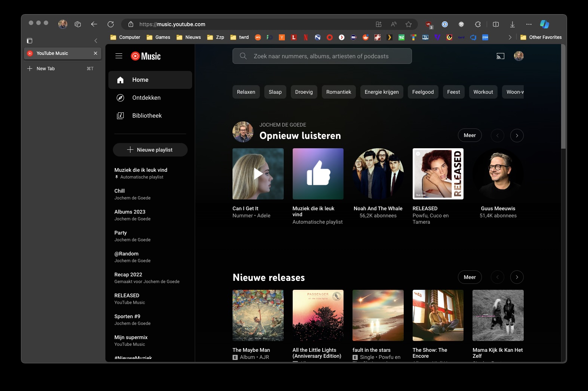Create a new playlist with Nieuwe playlist
Image resolution: width=588 pixels, height=391 pixels.
tap(150, 150)
